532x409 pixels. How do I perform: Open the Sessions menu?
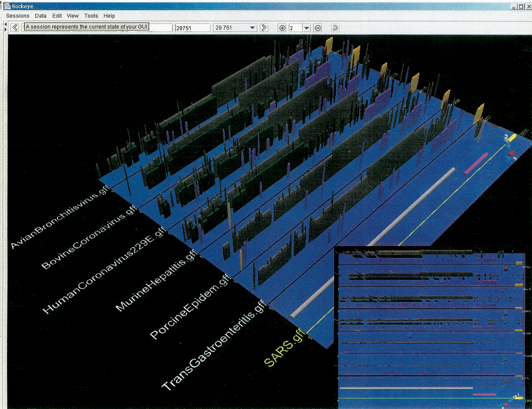click(x=17, y=16)
